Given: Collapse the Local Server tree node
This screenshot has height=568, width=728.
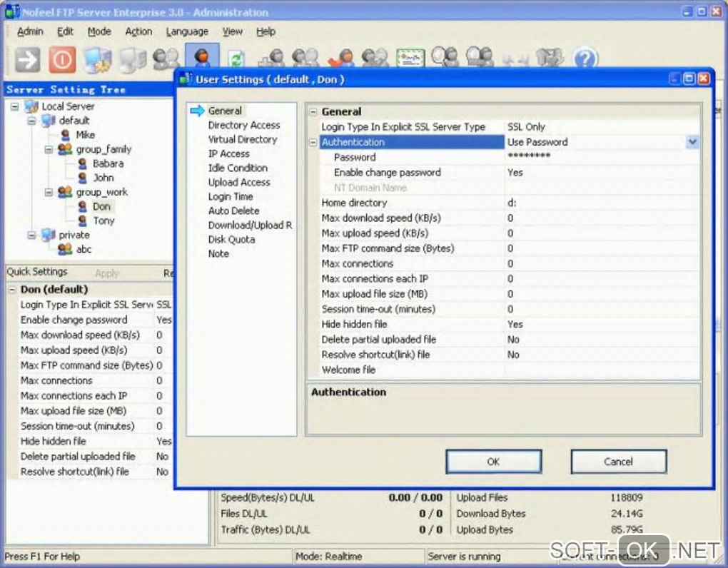Looking at the screenshot, I should (15, 106).
